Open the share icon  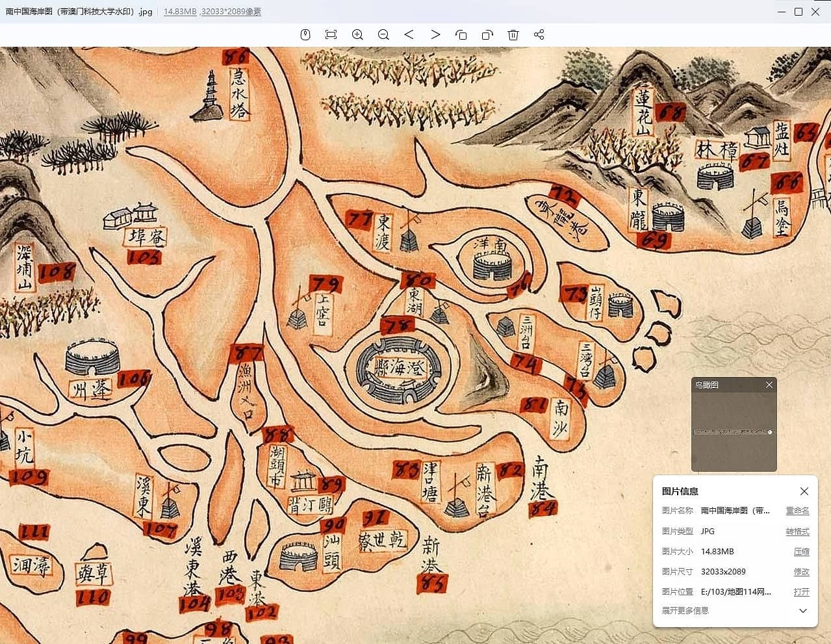pos(539,35)
